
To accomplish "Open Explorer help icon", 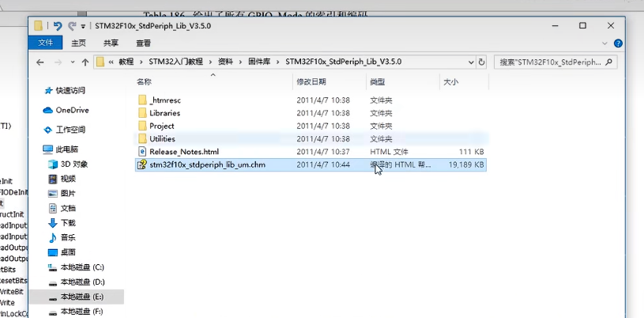I will pyautogui.click(x=618, y=44).
